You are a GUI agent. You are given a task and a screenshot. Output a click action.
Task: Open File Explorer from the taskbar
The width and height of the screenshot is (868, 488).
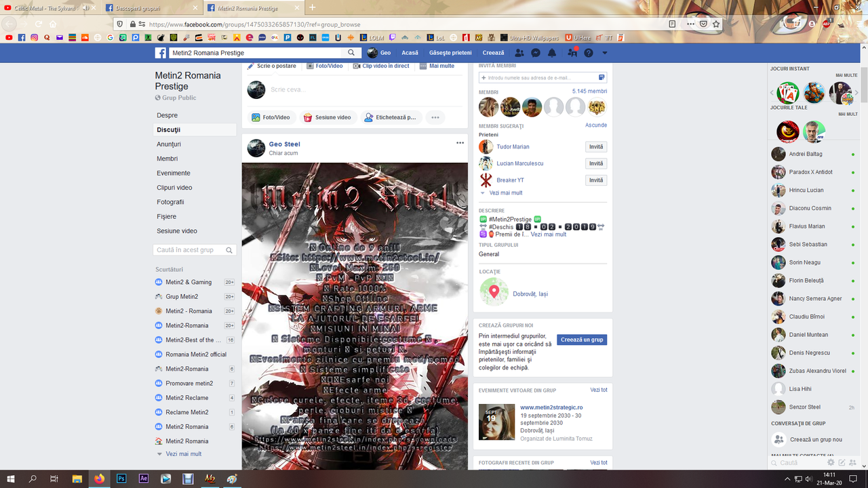click(77, 479)
